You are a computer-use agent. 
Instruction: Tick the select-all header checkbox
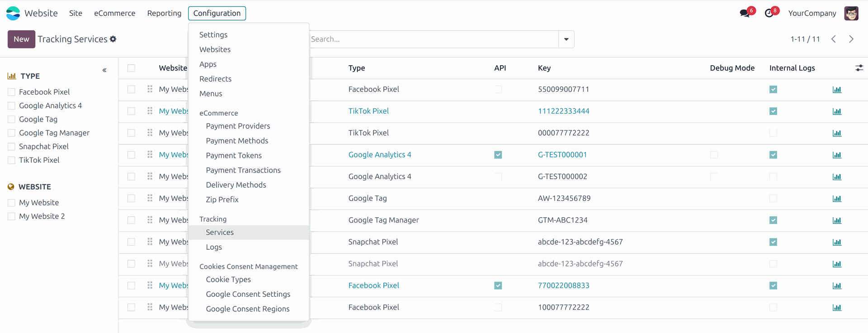(x=131, y=68)
